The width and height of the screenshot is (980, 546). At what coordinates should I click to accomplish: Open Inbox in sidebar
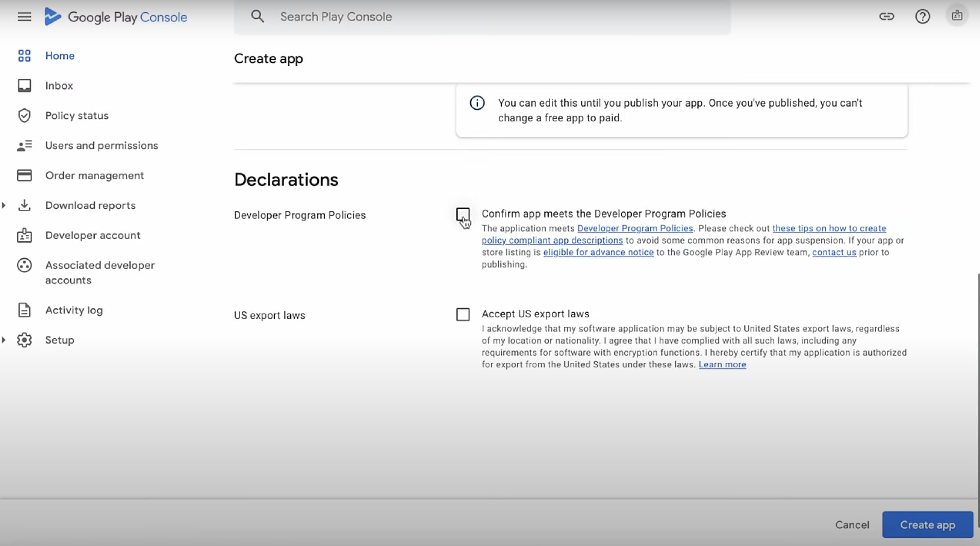click(x=59, y=85)
